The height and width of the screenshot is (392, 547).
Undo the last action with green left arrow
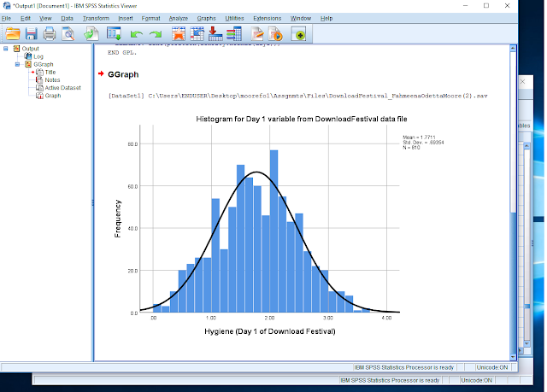pyautogui.click(x=137, y=34)
